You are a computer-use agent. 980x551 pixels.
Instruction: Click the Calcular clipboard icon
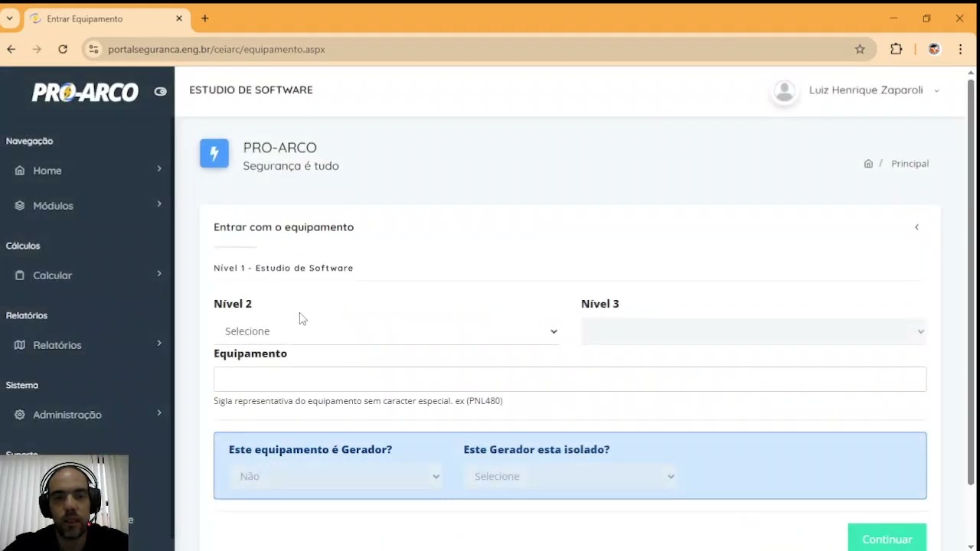pos(20,275)
